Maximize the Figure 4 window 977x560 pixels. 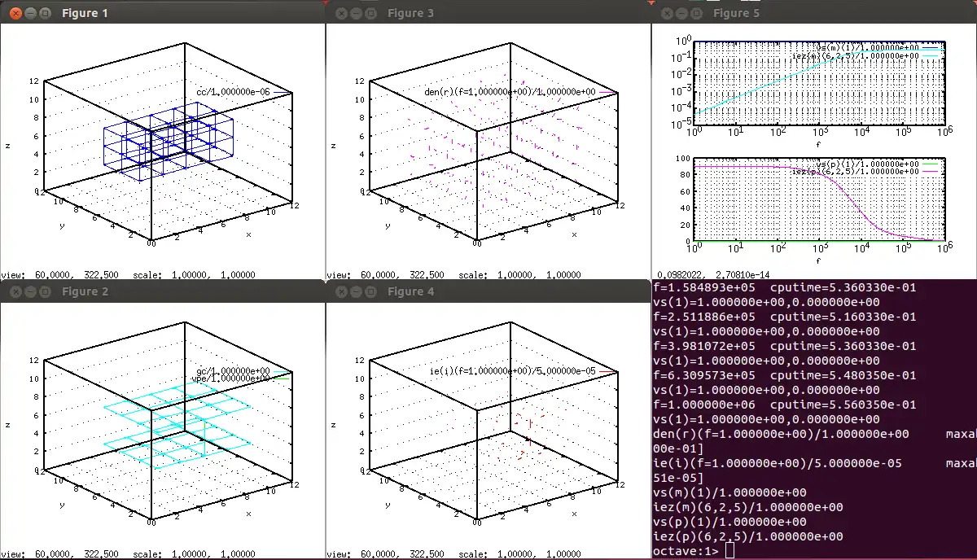370,291
